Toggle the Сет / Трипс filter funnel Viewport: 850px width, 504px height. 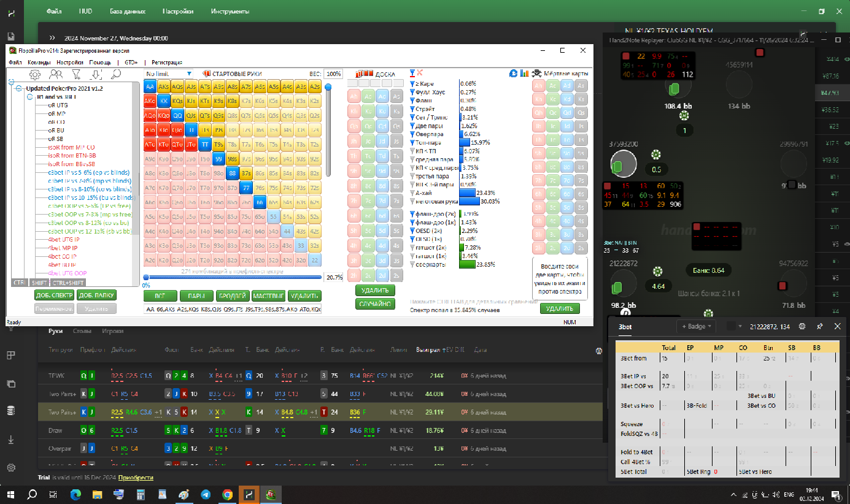pyautogui.click(x=412, y=117)
